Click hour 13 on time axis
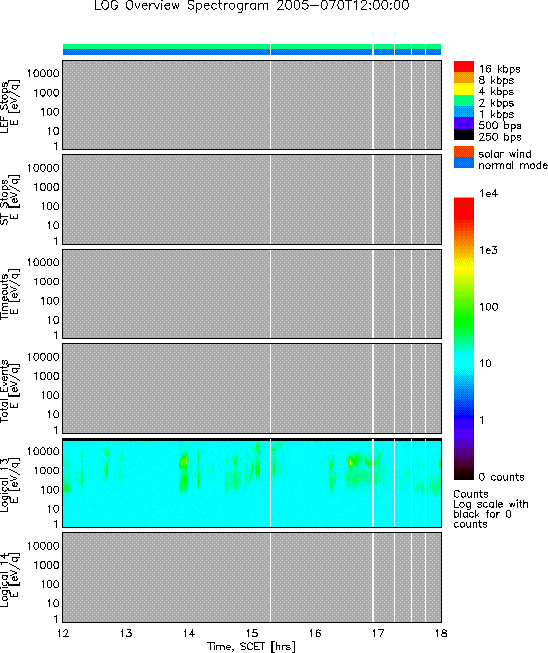 tap(126, 633)
